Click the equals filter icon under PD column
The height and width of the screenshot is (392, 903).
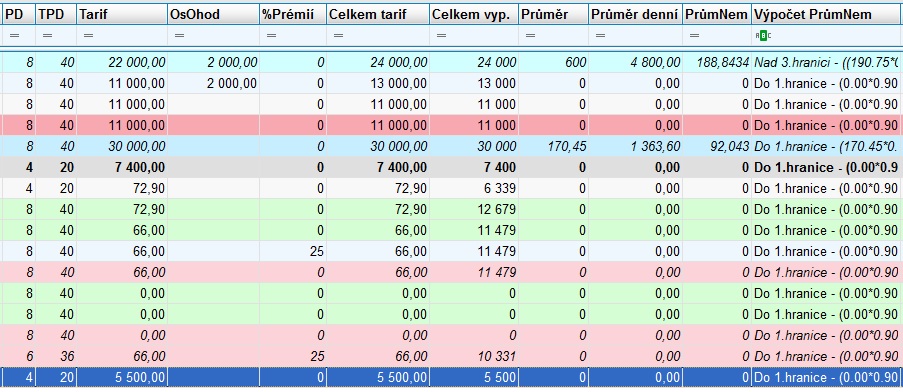14,36
